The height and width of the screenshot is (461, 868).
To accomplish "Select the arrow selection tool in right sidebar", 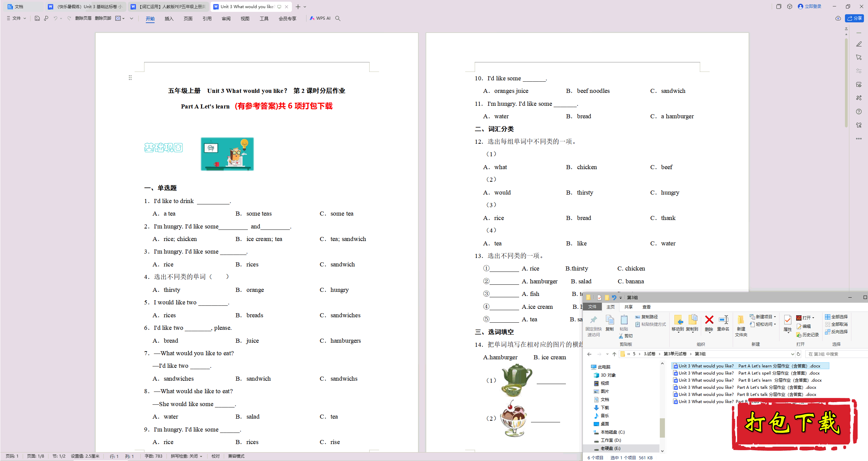I will pyautogui.click(x=859, y=58).
